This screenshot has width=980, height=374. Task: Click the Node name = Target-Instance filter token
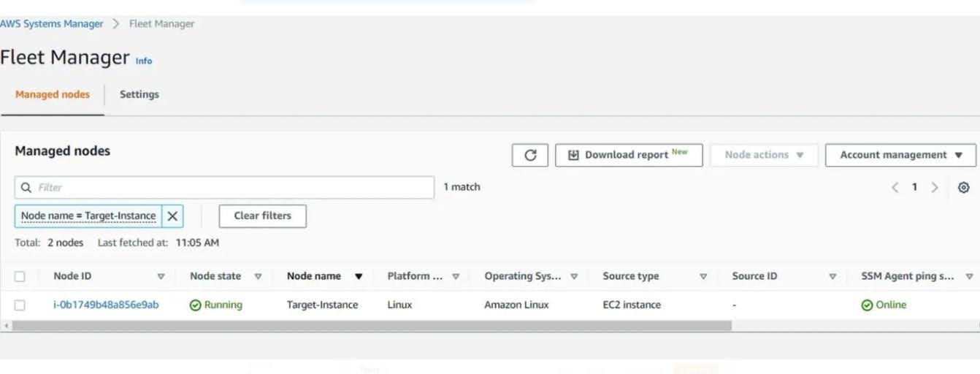click(x=88, y=216)
